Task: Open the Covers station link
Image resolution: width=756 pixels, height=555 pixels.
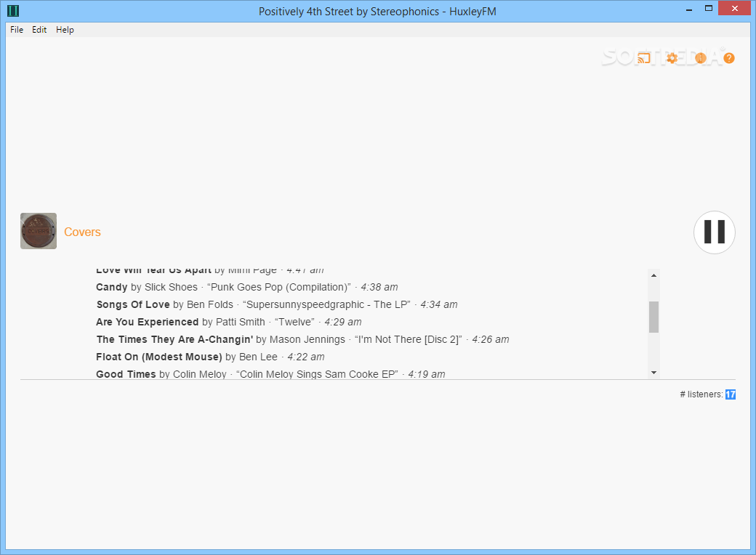Action: (x=82, y=232)
